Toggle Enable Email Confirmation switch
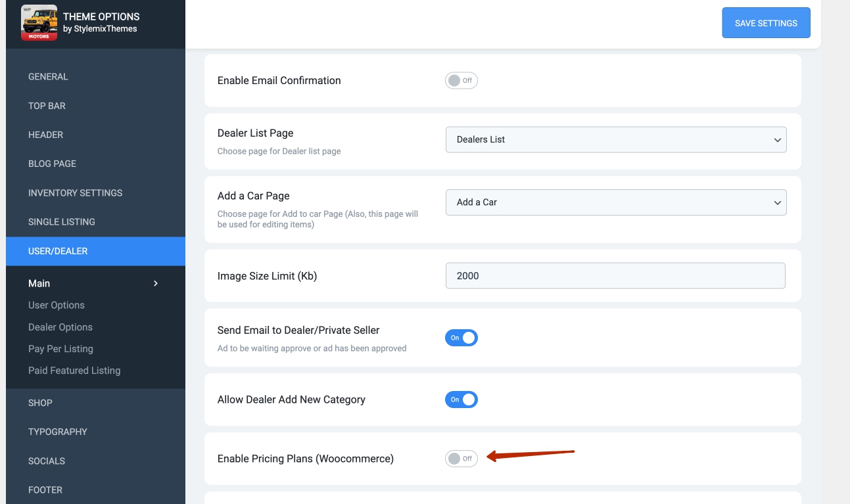The width and height of the screenshot is (850, 504). click(x=461, y=81)
